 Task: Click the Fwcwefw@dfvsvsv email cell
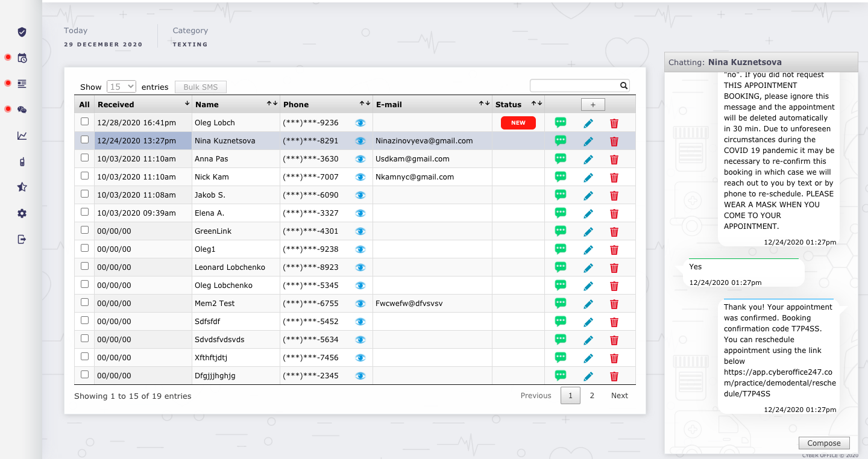(432, 303)
